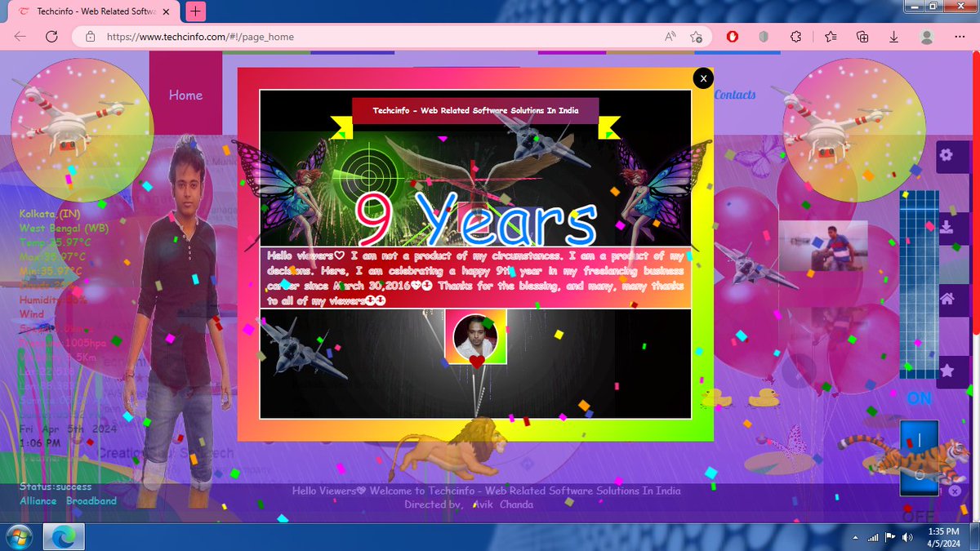Select the home icon in the right sidebar

pos(946,298)
